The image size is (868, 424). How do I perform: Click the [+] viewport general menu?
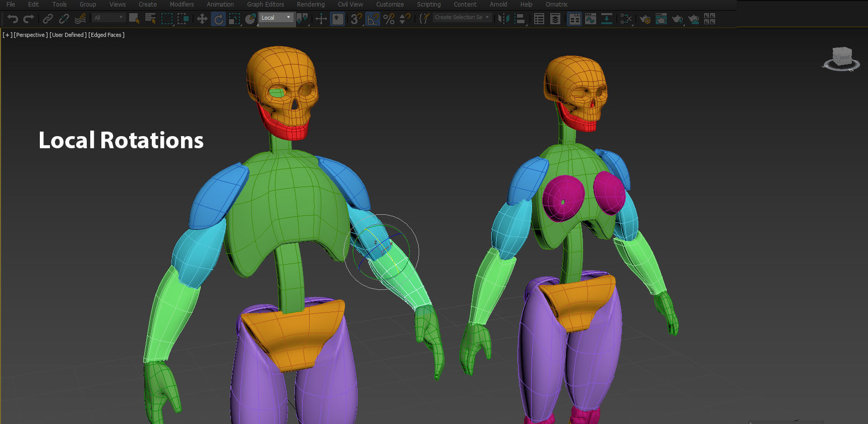pos(8,35)
